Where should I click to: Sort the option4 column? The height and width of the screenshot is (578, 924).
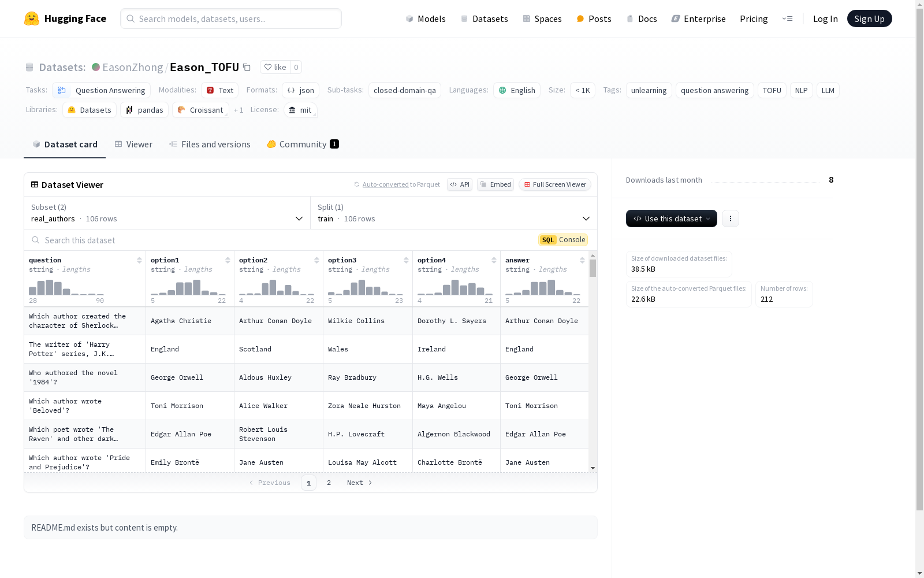[494, 260]
